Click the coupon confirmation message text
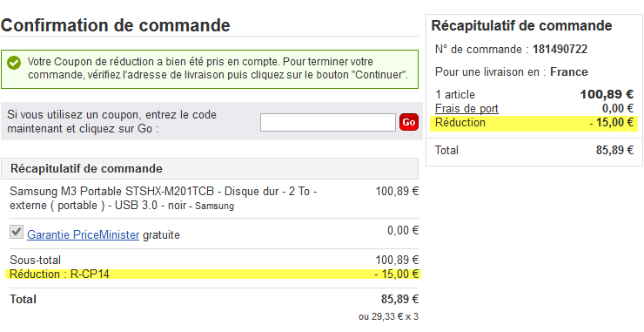This screenshot has height=332, width=644. click(x=218, y=69)
